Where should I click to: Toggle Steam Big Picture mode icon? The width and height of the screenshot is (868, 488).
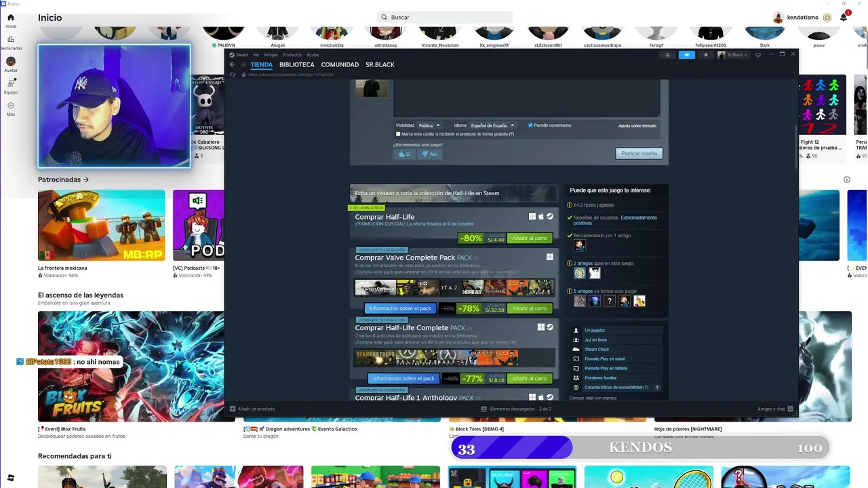[758, 55]
